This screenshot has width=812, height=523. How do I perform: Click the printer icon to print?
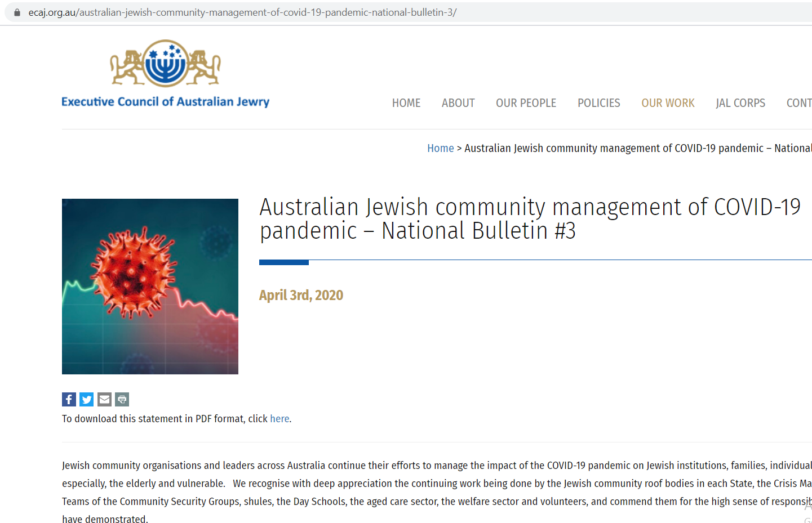click(x=122, y=400)
